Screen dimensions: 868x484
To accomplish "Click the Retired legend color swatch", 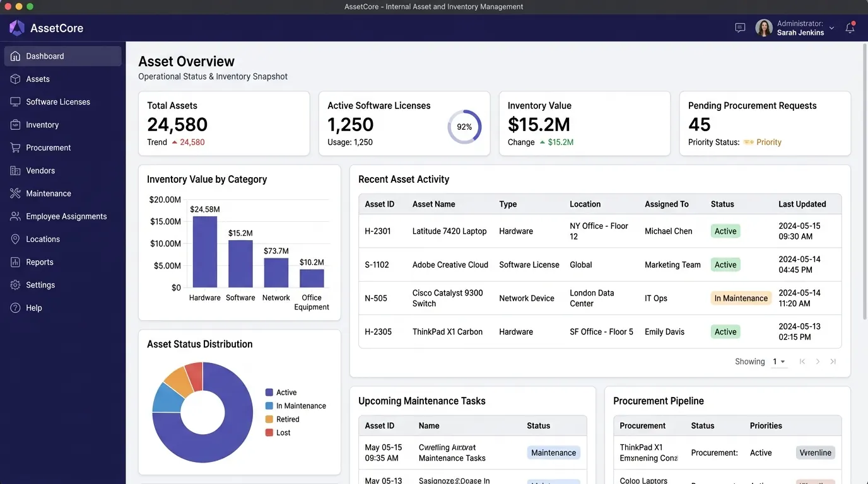I will coord(269,419).
